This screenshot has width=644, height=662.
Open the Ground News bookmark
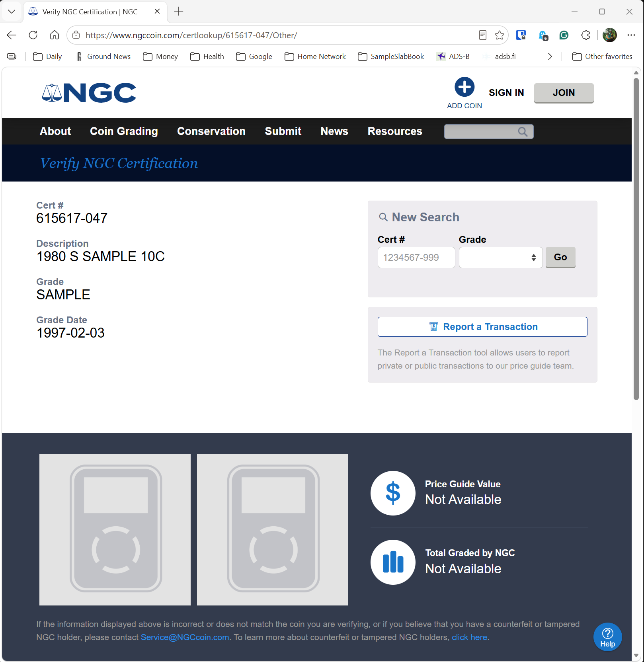click(103, 57)
